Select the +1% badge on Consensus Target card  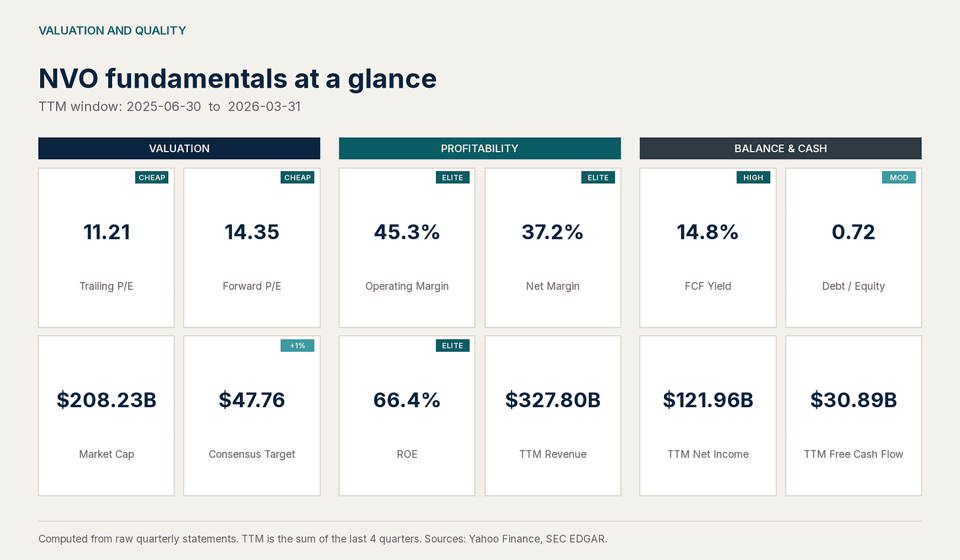297,345
